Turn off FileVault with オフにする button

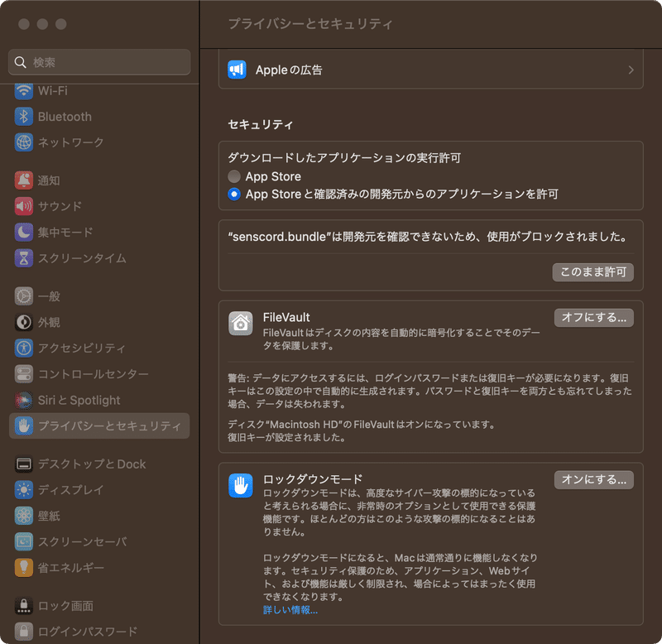click(x=593, y=318)
